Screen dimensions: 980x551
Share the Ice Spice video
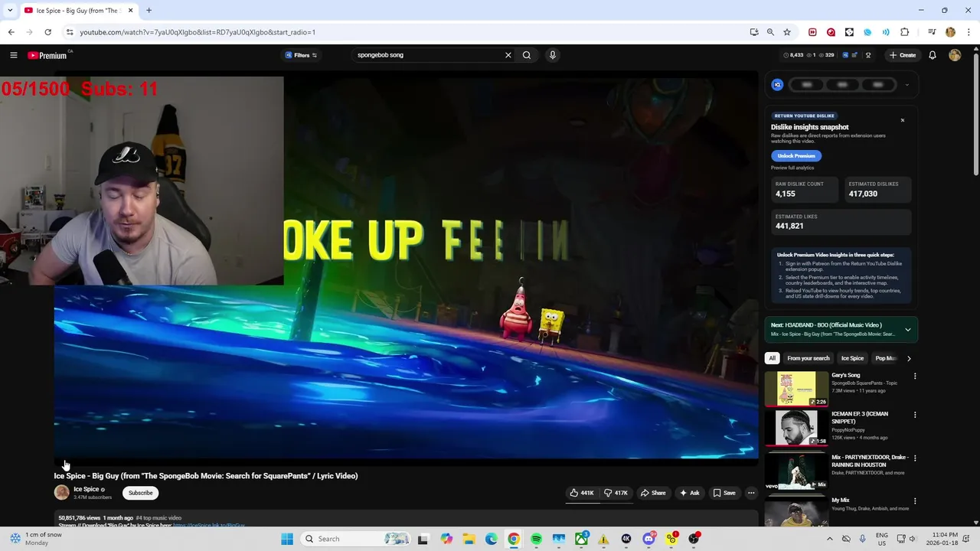653,493
